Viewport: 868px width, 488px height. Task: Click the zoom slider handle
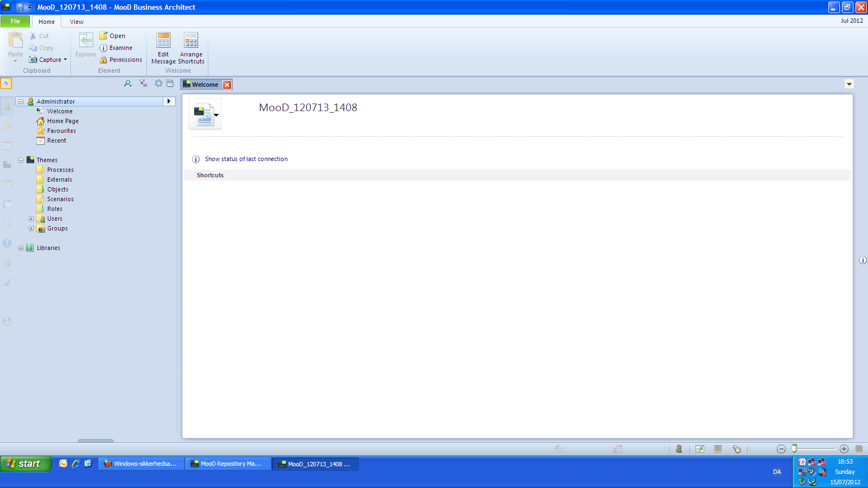click(794, 448)
